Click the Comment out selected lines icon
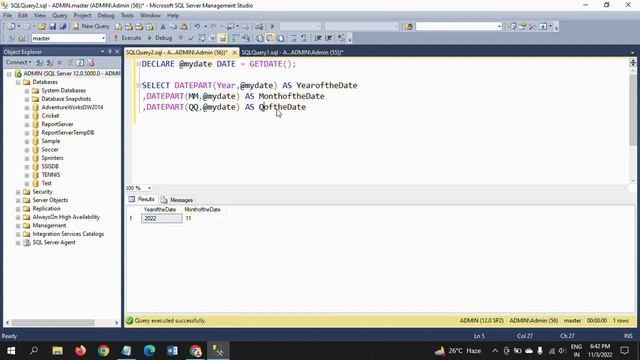This screenshot has width=640, height=360. [x=293, y=38]
